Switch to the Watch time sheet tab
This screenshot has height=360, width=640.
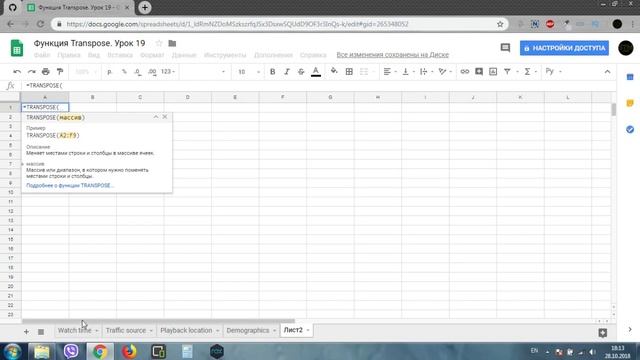[74, 330]
